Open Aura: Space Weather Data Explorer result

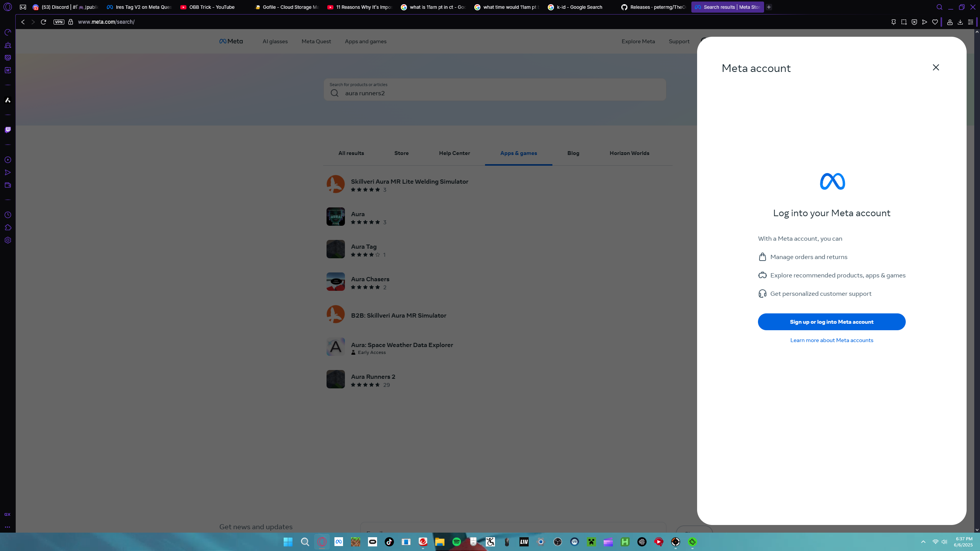[402, 345]
